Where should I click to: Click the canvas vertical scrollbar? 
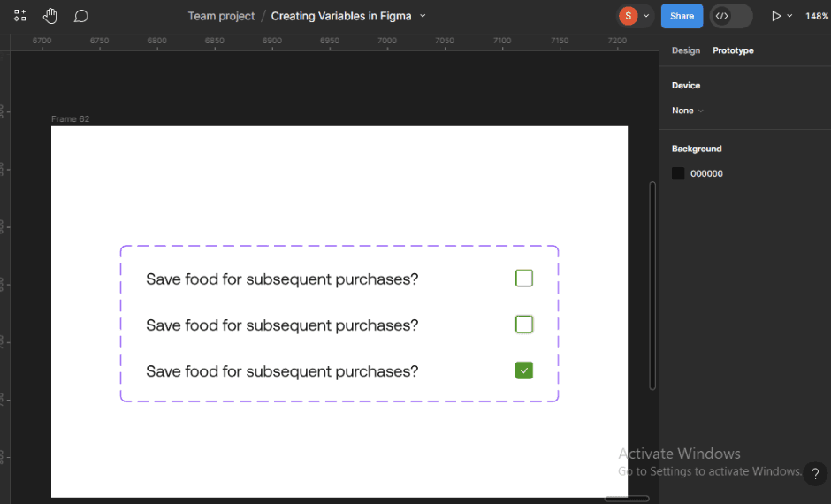coord(652,286)
